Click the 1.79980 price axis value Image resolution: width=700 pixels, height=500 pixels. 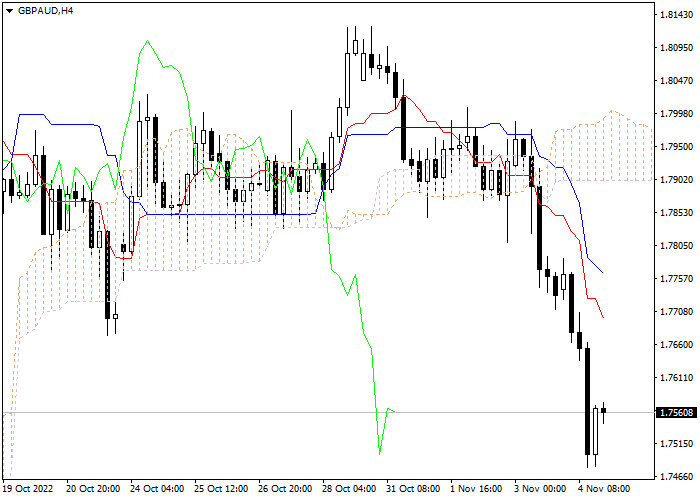click(677, 114)
